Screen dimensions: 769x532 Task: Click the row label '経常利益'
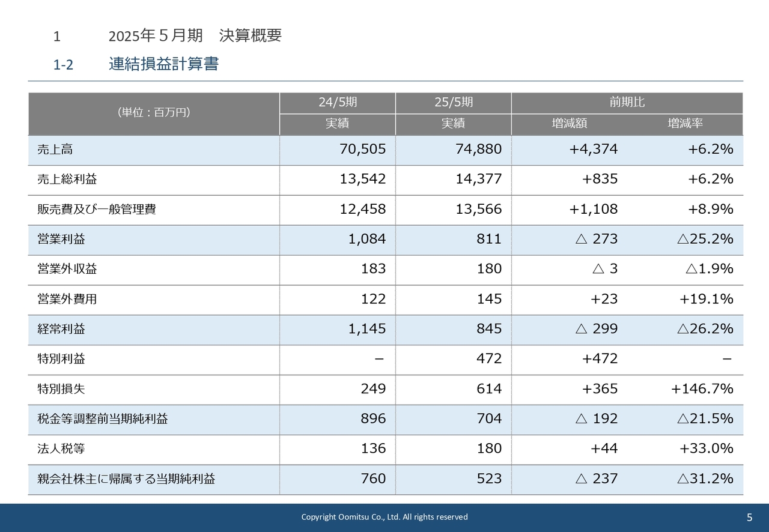tap(61, 329)
